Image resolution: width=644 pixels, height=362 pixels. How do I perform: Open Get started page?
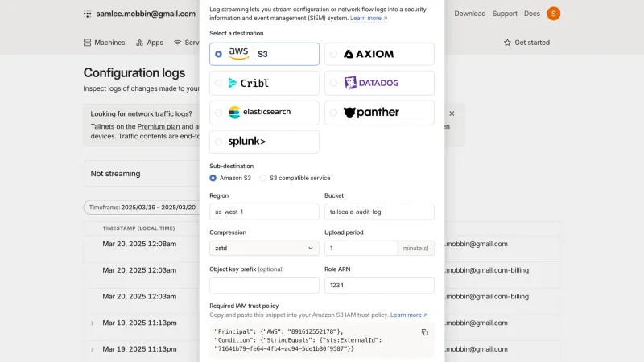527,43
